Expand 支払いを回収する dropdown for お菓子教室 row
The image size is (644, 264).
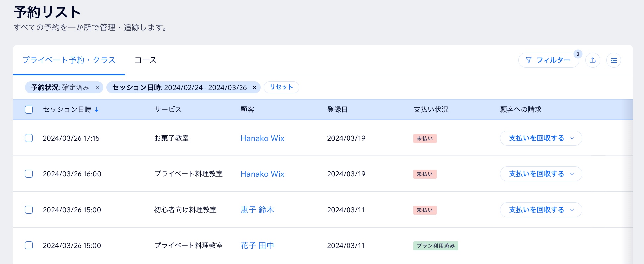point(572,138)
